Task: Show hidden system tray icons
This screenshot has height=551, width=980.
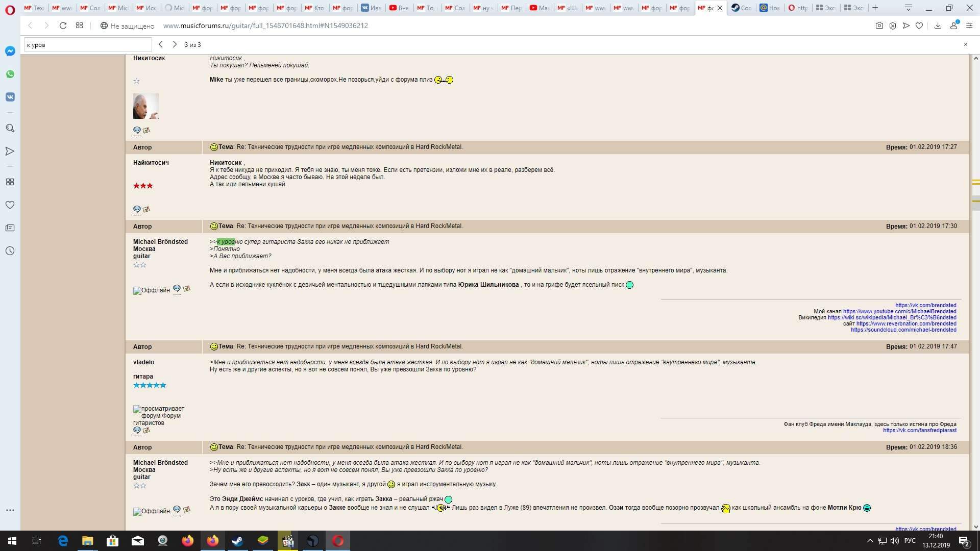Action: pos(870,541)
